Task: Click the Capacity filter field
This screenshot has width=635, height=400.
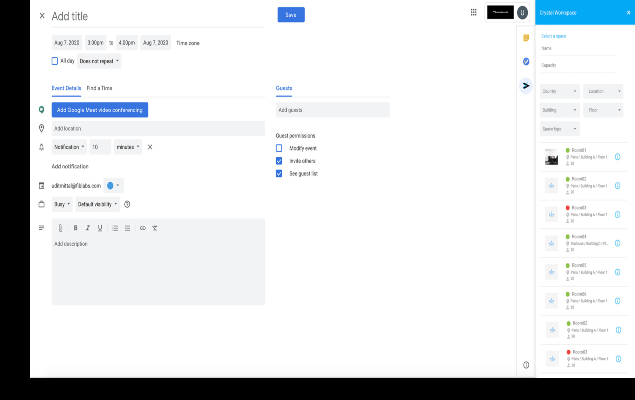Action: click(x=579, y=66)
